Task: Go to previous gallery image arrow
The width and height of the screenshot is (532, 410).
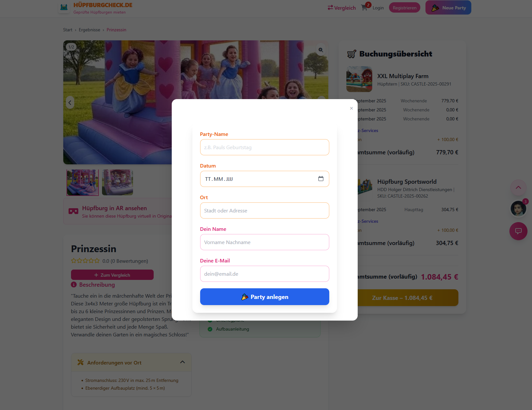Action: 70,103
